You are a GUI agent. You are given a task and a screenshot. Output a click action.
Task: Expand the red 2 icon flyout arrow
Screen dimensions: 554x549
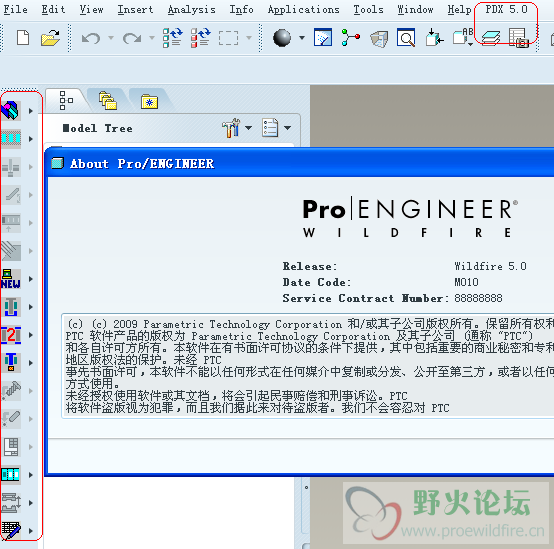click(x=31, y=335)
